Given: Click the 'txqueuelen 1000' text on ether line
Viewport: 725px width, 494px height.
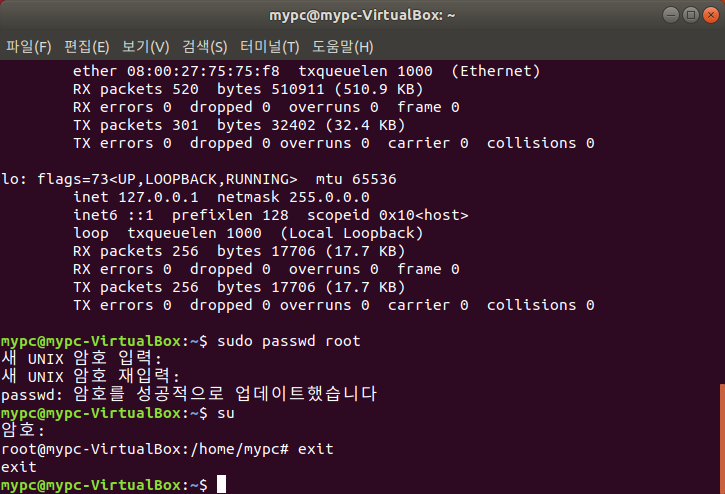Looking at the screenshot, I should [365, 71].
